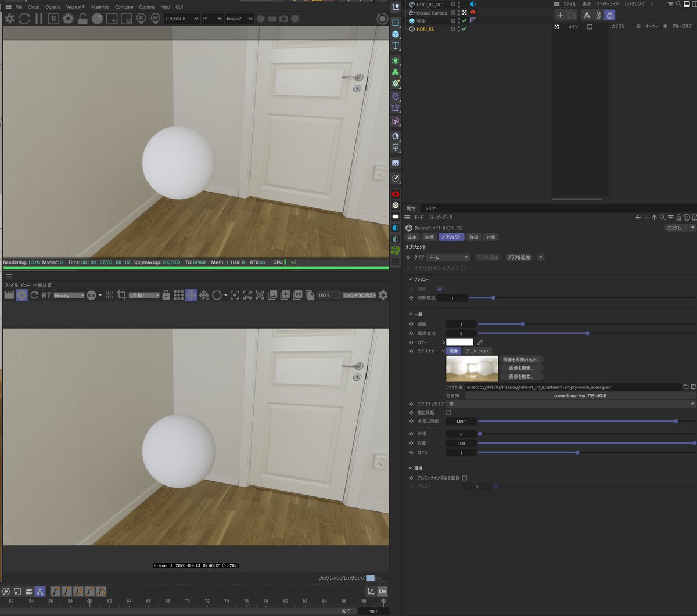Image resolution: width=697 pixels, height=616 pixels.
Task: Refresh the Redshift RenderView
Action: tap(34, 295)
